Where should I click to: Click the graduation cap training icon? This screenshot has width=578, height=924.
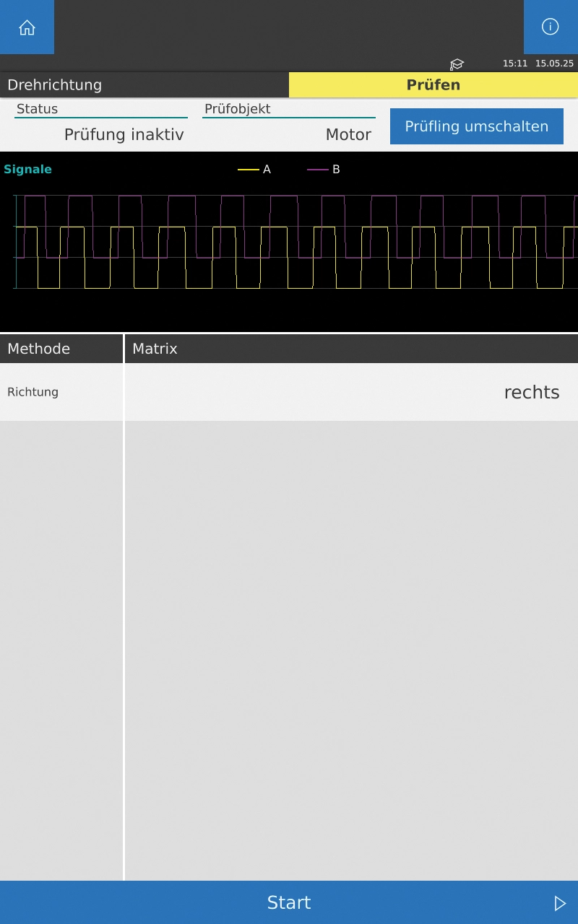tap(457, 64)
